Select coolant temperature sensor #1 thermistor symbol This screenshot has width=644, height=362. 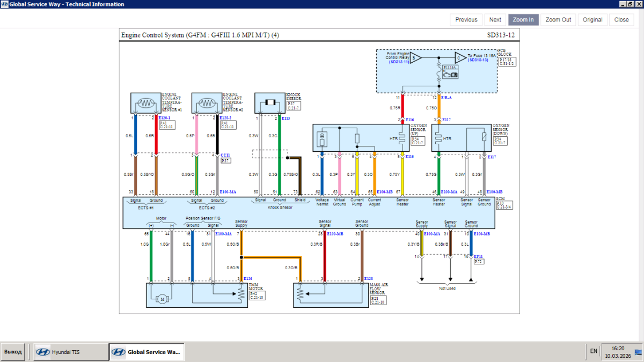[x=146, y=102]
